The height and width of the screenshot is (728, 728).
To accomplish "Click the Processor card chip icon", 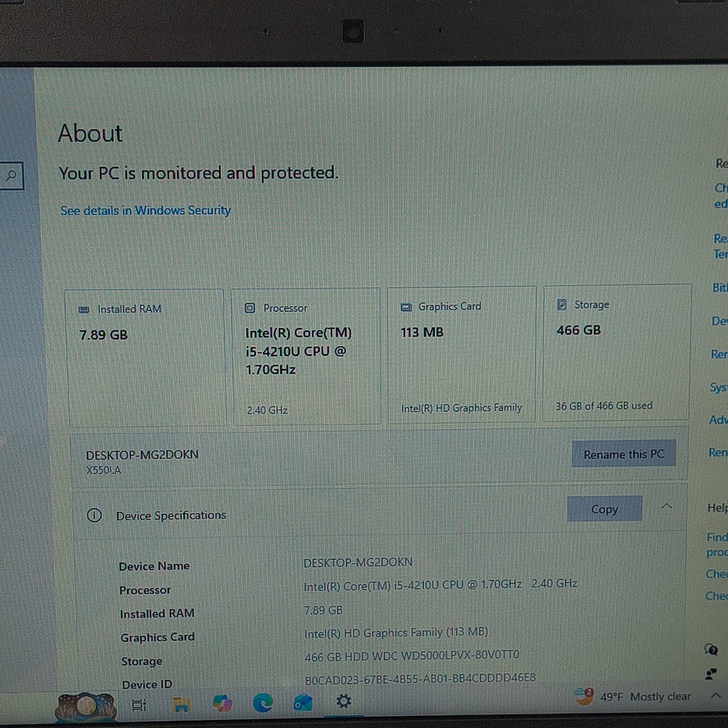I will 249,308.
